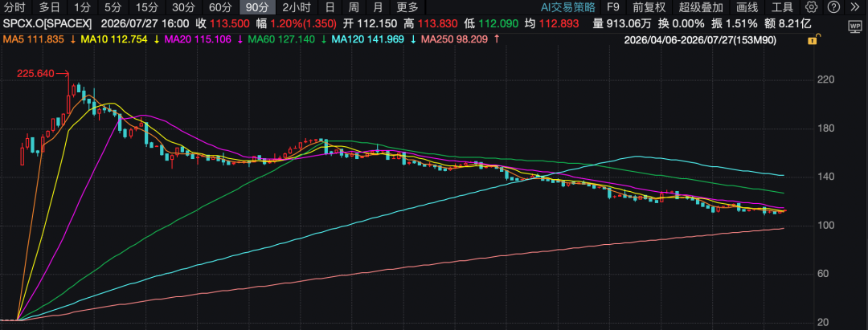Open the help question mark icon

point(833,7)
